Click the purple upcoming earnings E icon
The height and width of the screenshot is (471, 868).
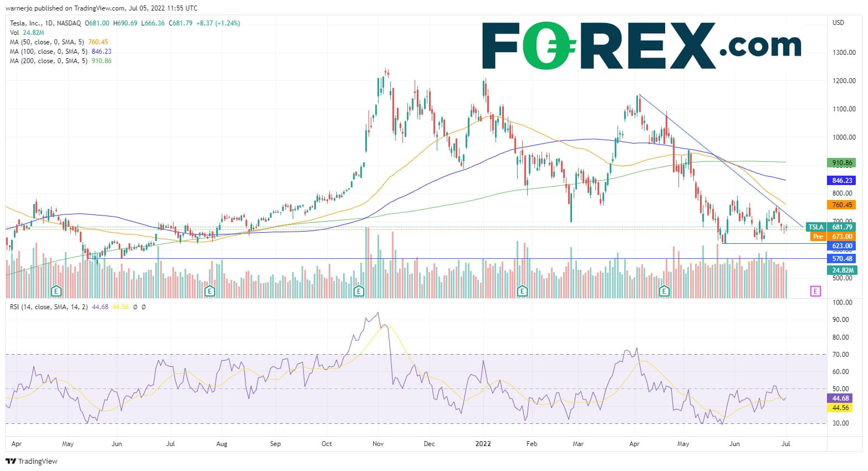pos(815,291)
